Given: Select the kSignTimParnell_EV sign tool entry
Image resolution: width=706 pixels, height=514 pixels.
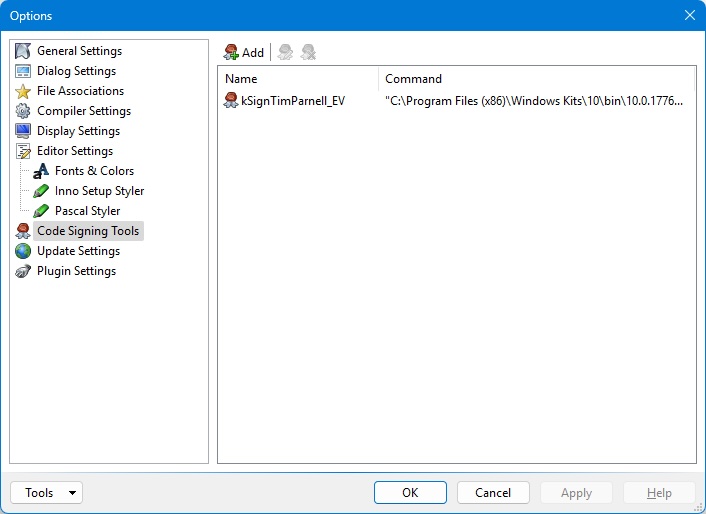Looking at the screenshot, I should click(x=292, y=100).
